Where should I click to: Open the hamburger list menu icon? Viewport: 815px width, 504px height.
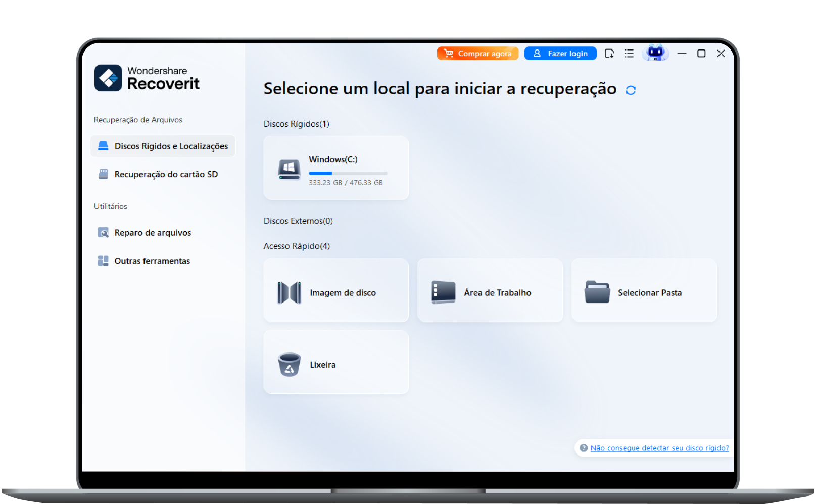click(x=629, y=54)
